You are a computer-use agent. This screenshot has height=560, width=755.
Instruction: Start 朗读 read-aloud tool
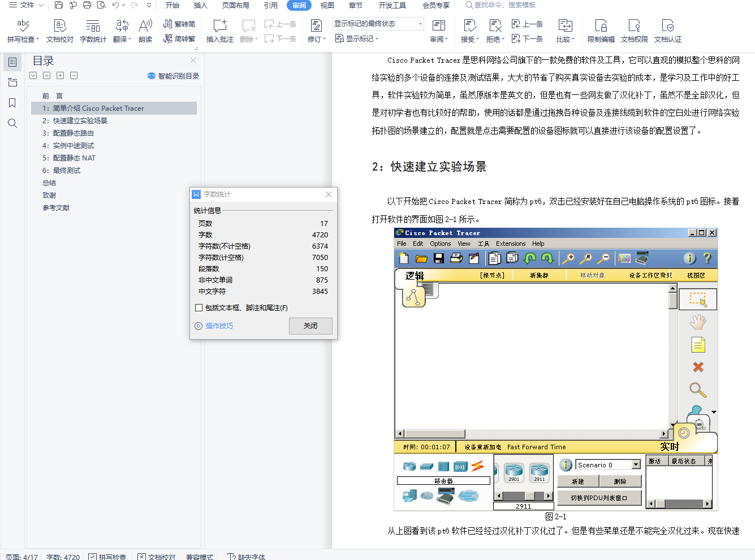145,31
